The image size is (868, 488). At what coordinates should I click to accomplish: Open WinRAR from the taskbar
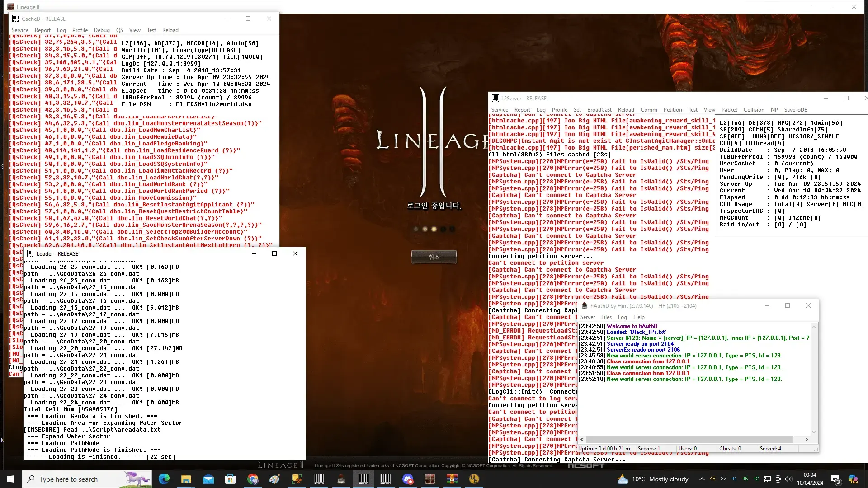[x=452, y=479]
